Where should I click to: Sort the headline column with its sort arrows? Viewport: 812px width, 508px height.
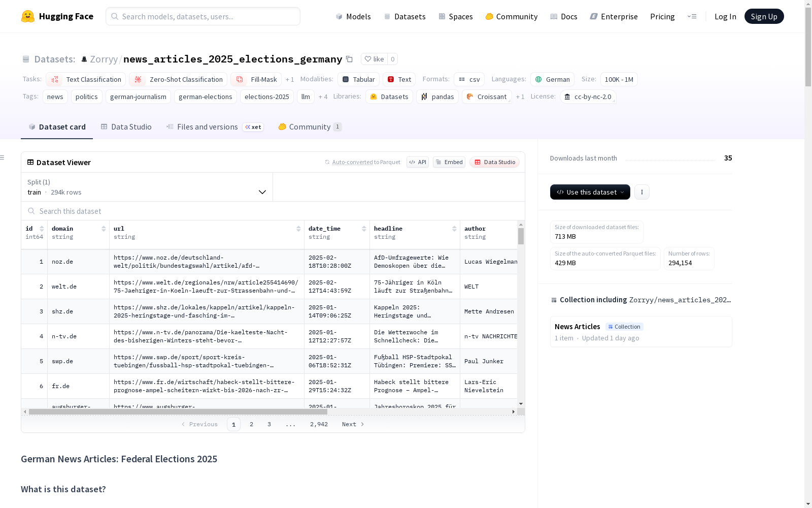click(454, 229)
